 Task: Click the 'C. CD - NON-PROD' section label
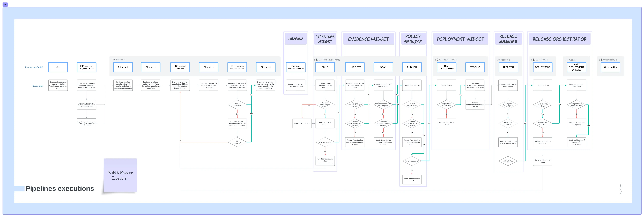point(446,60)
